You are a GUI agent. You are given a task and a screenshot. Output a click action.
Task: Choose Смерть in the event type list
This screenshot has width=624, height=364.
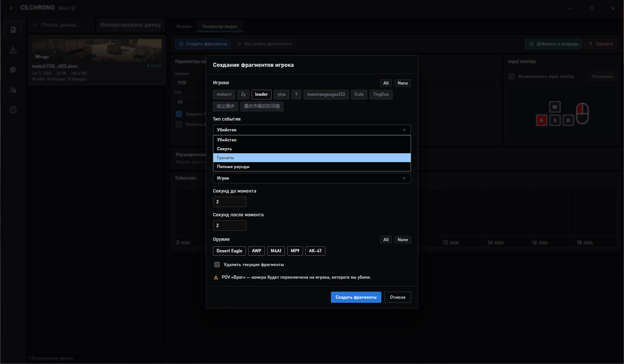tap(312, 149)
